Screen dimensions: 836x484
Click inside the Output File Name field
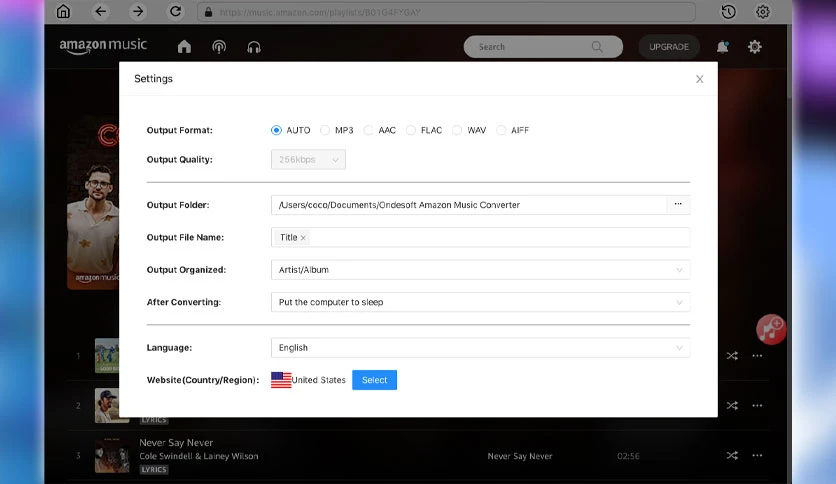pyautogui.click(x=480, y=237)
